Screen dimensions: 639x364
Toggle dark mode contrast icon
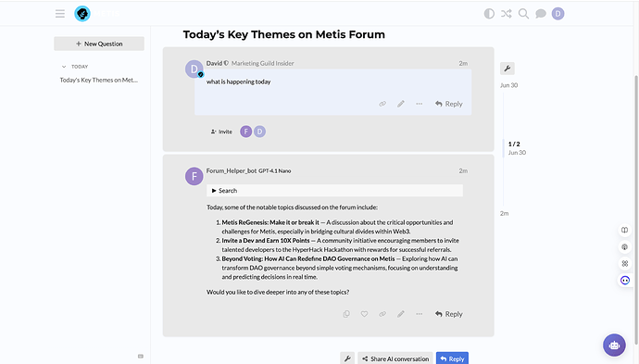[489, 14]
